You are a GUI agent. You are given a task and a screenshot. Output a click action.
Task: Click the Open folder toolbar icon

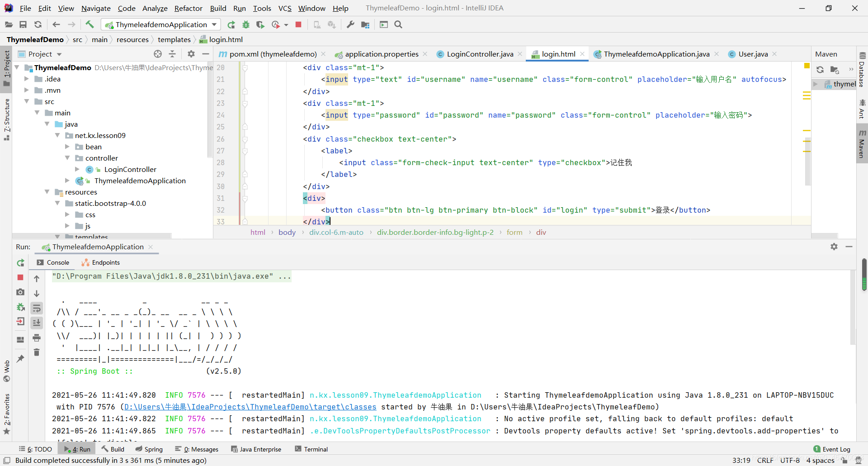pyautogui.click(x=9, y=24)
